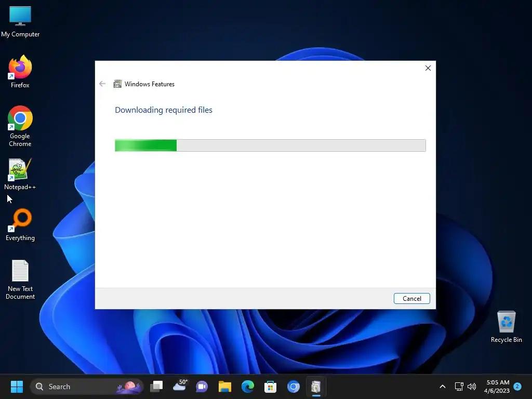The width and height of the screenshot is (532, 399).
Task: Open Microsoft Teams Chat from taskbar
Action: 202,387
